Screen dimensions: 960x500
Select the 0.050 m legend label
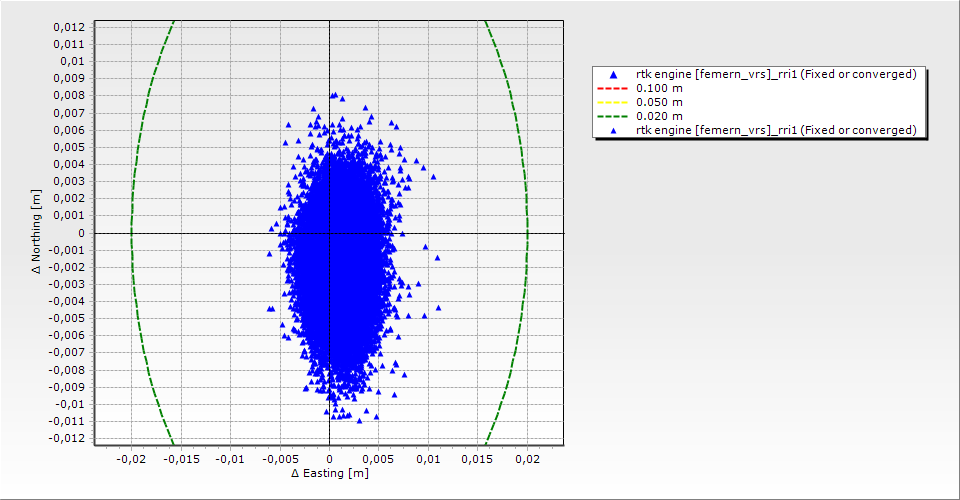coord(659,102)
